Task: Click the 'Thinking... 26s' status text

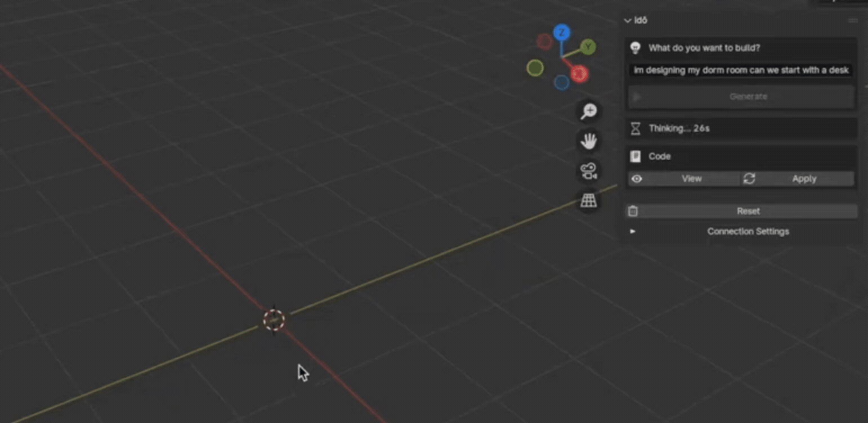Action: click(679, 128)
